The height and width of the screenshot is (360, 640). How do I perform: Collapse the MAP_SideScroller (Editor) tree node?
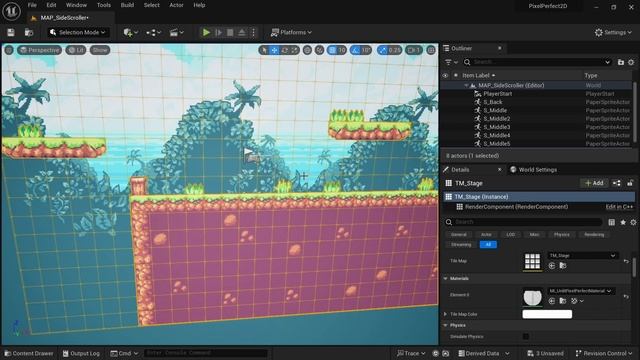[466, 86]
